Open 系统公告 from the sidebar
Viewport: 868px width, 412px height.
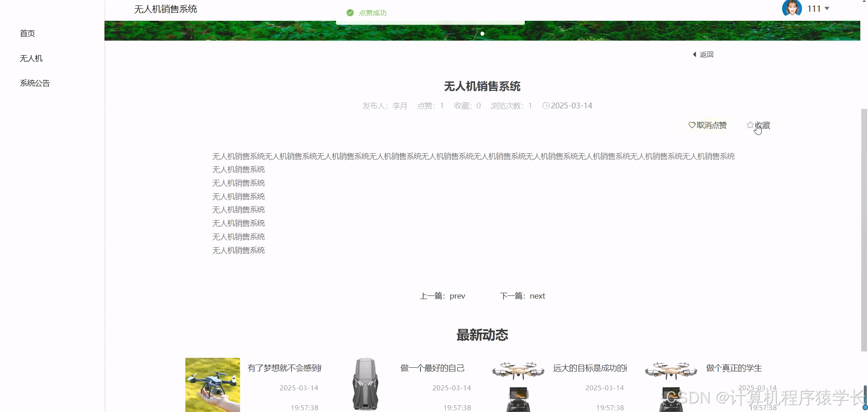pos(34,83)
